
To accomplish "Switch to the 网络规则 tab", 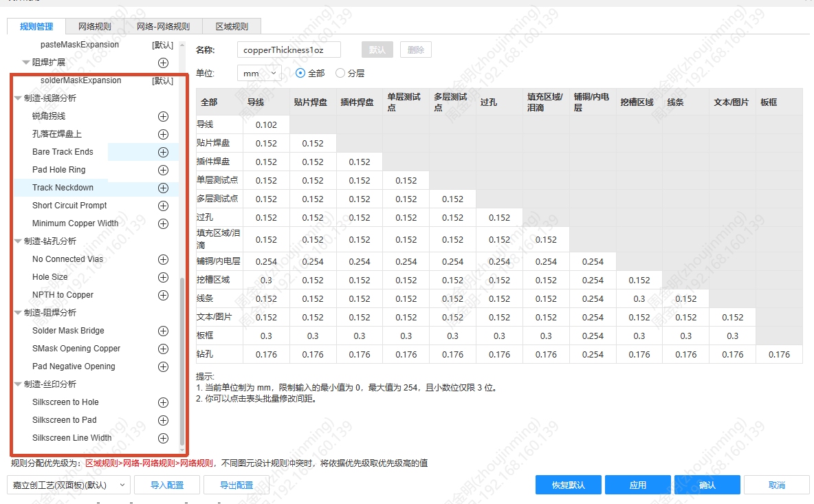I will [x=95, y=26].
